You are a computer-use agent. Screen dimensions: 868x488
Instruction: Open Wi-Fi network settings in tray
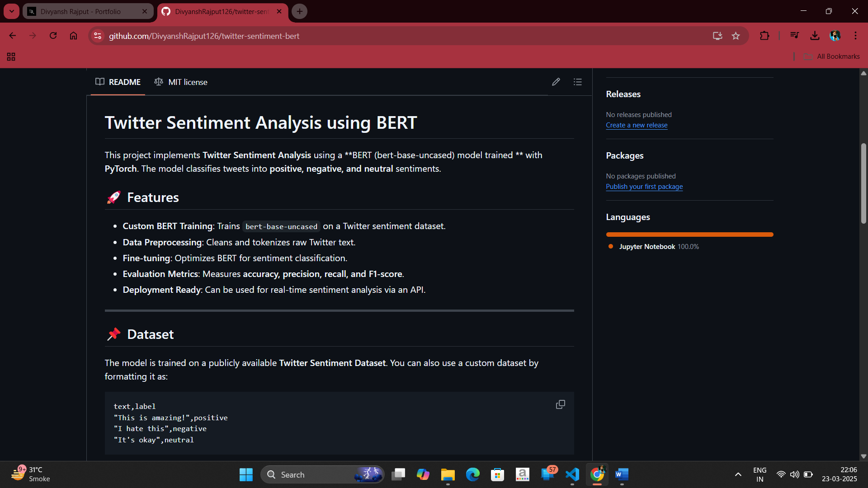coord(781,474)
